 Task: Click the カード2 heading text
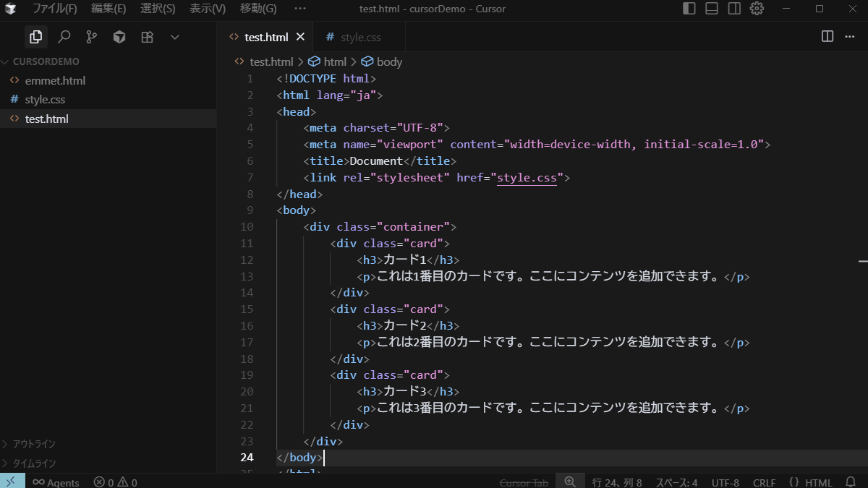(407, 326)
